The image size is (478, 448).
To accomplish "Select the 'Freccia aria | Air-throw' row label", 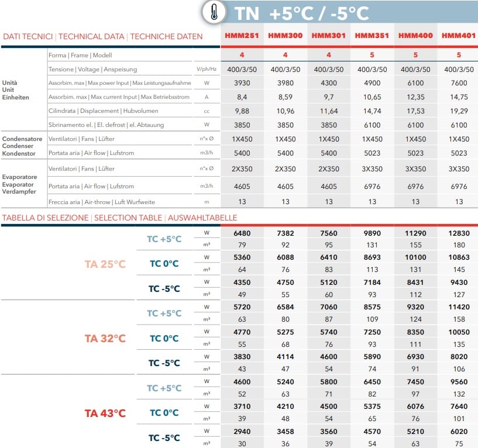I will tap(102, 202).
